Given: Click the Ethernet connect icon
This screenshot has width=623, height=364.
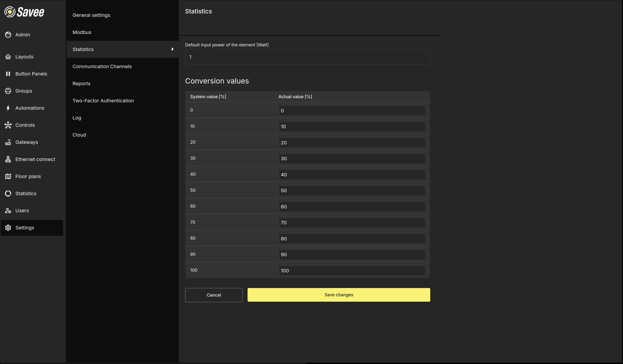Looking at the screenshot, I should pyautogui.click(x=8, y=159).
